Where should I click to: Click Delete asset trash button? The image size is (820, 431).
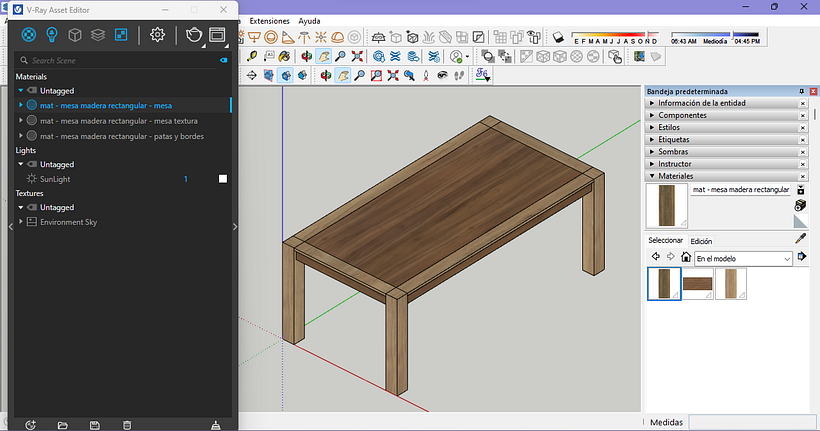point(127,425)
